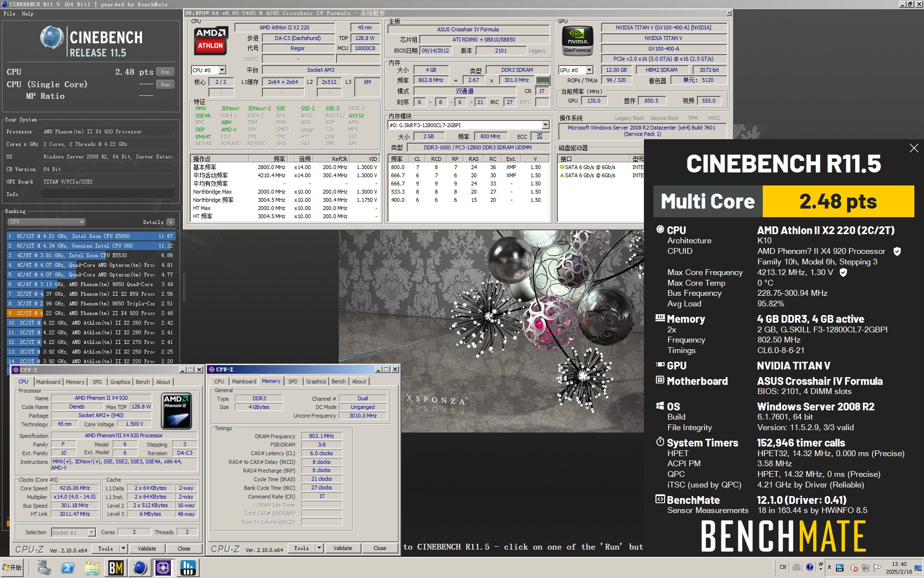
Task: Click the green SATA status icon in drive list
Action: pos(562,167)
